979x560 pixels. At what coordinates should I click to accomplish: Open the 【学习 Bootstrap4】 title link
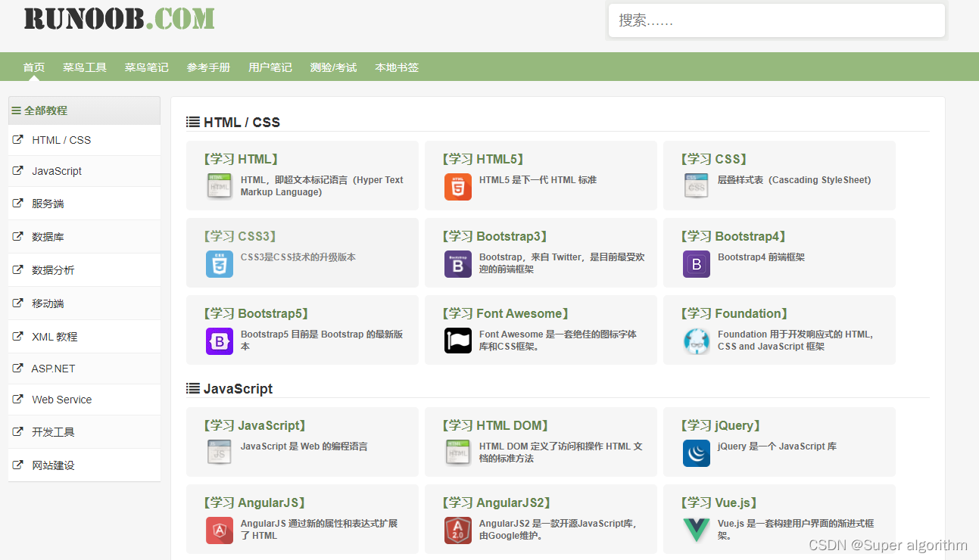(x=734, y=236)
